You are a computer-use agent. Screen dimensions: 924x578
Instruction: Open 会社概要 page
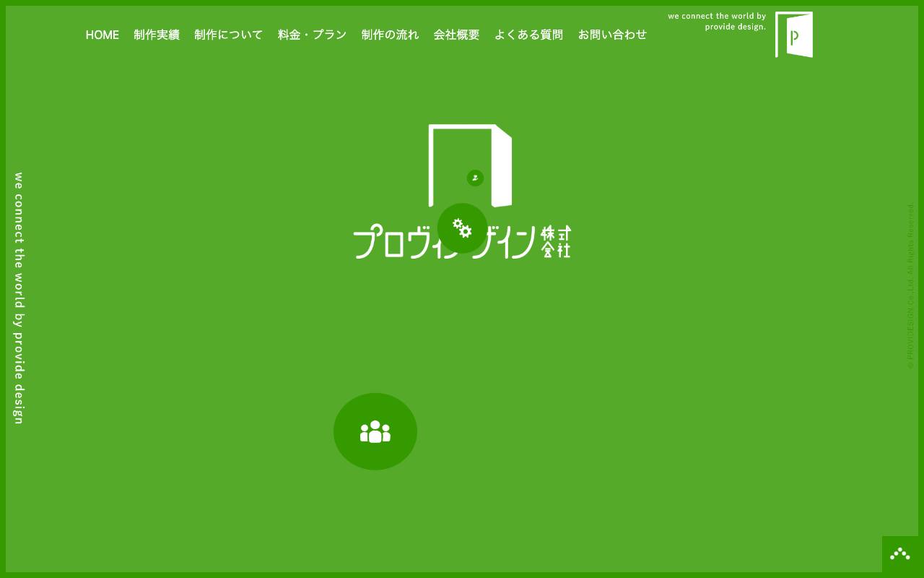pyautogui.click(x=456, y=35)
